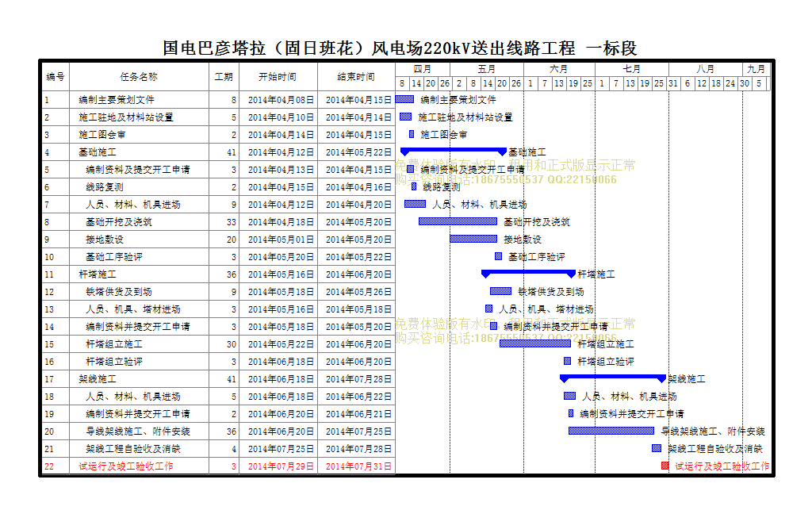The width and height of the screenshot is (812, 514).
Task: Click the Gantt bar for 架线工程自验收及消缺
Action: (656, 447)
